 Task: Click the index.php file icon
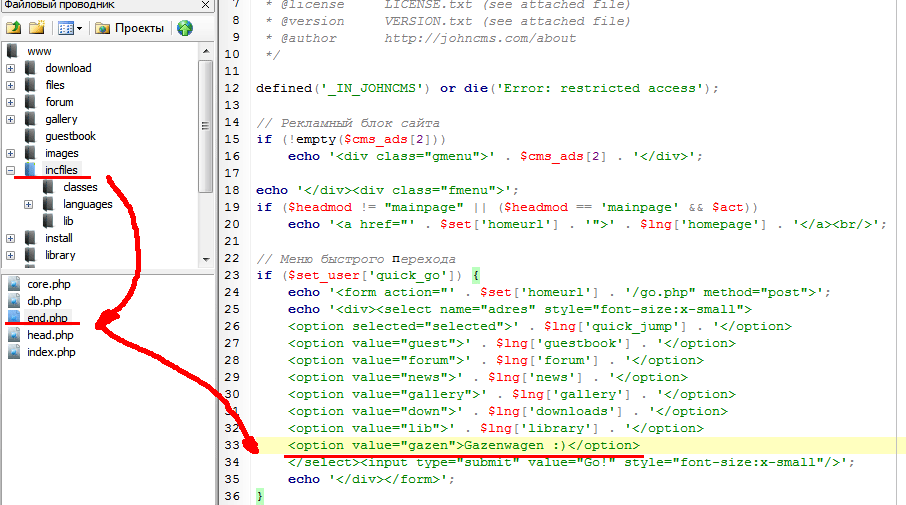[14, 352]
